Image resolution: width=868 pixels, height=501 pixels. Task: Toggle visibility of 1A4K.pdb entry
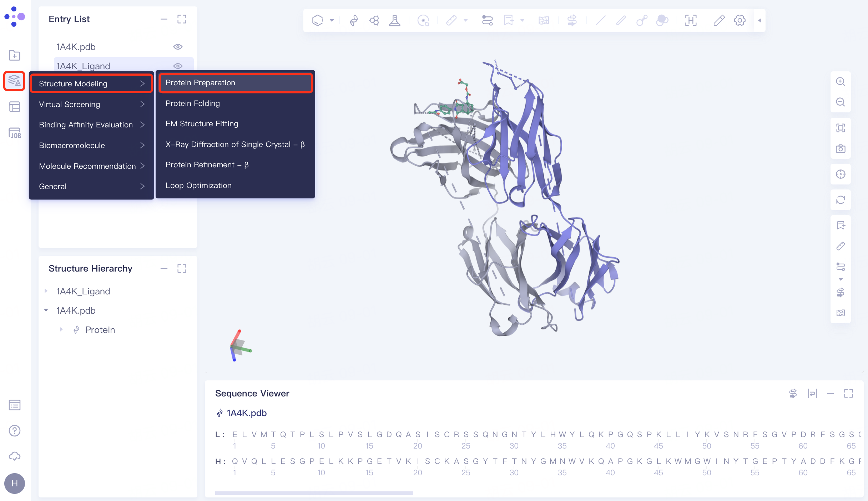[x=178, y=47]
